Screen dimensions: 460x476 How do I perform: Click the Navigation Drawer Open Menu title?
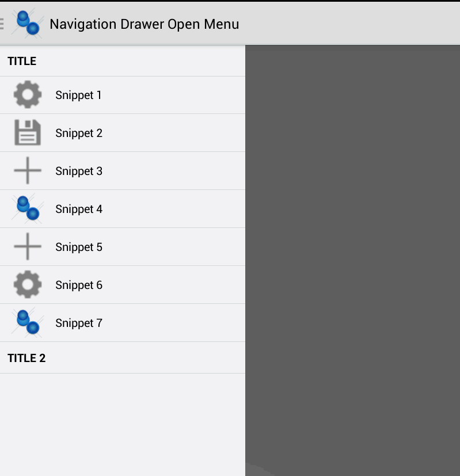pyautogui.click(x=145, y=24)
